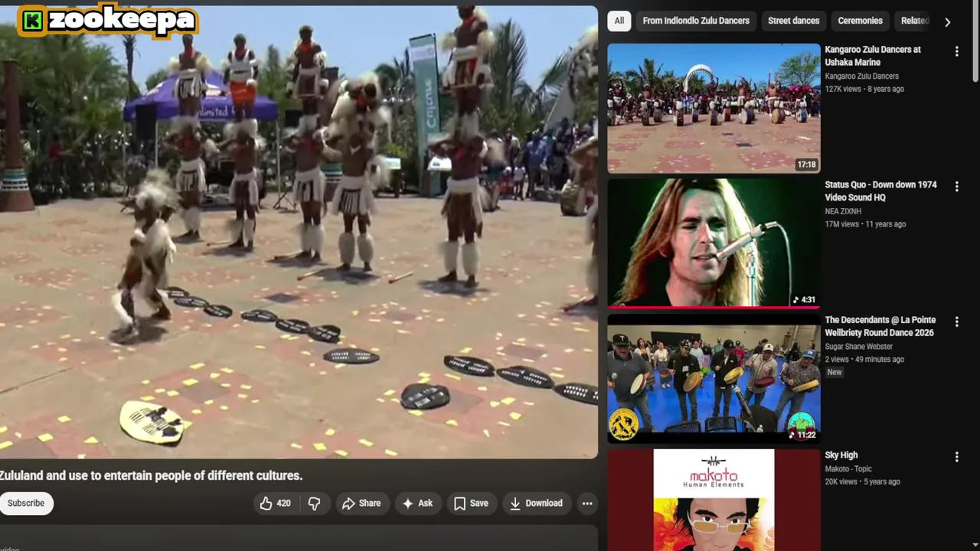Visit the NEA ZIXNH channel
The width and height of the screenshot is (980, 551).
click(843, 211)
